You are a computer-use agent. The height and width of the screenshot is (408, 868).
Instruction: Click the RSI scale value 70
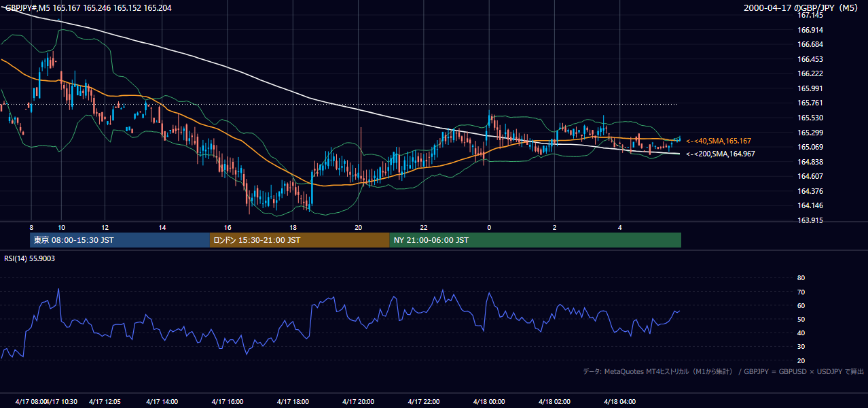[801, 292]
